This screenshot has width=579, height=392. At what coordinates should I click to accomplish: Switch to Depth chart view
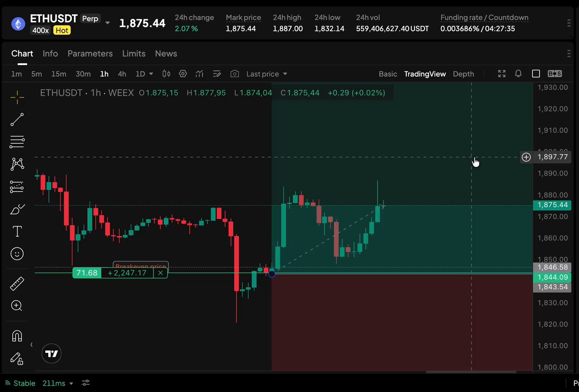463,74
